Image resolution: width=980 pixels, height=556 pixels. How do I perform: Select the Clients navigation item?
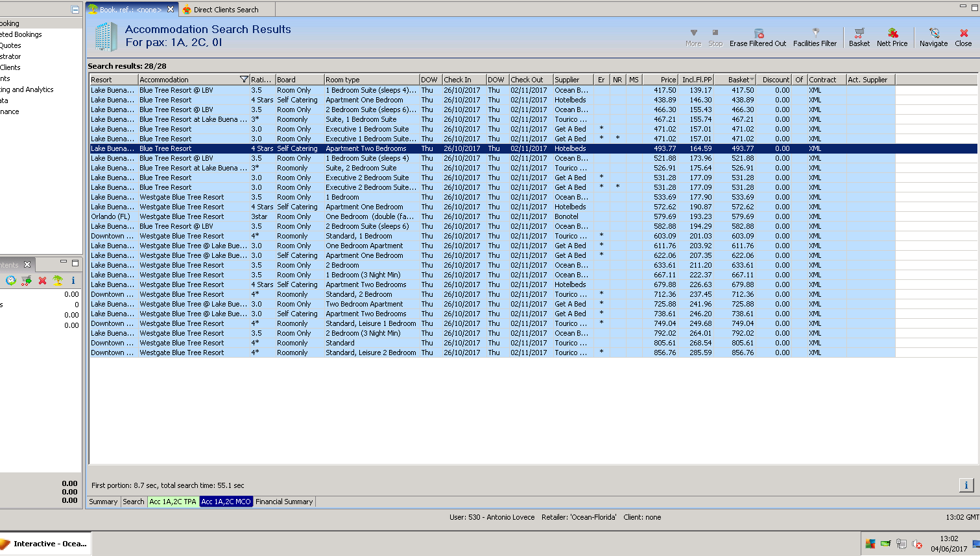click(10, 67)
